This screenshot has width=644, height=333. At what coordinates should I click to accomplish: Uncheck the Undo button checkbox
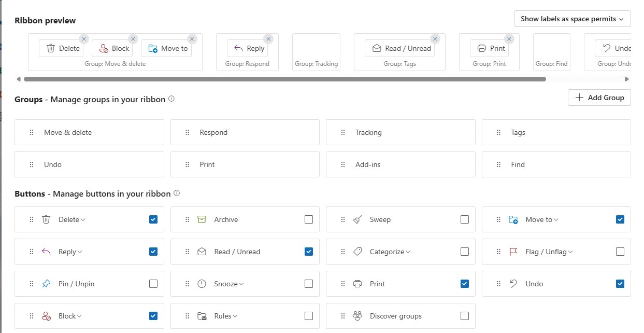[x=620, y=284]
